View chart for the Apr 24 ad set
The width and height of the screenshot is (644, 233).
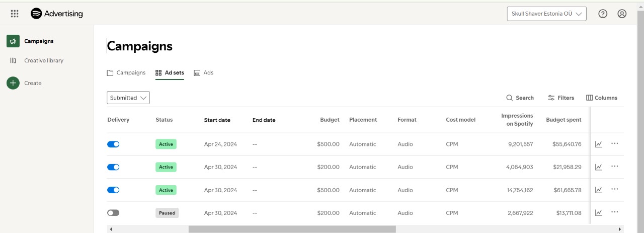tap(598, 144)
